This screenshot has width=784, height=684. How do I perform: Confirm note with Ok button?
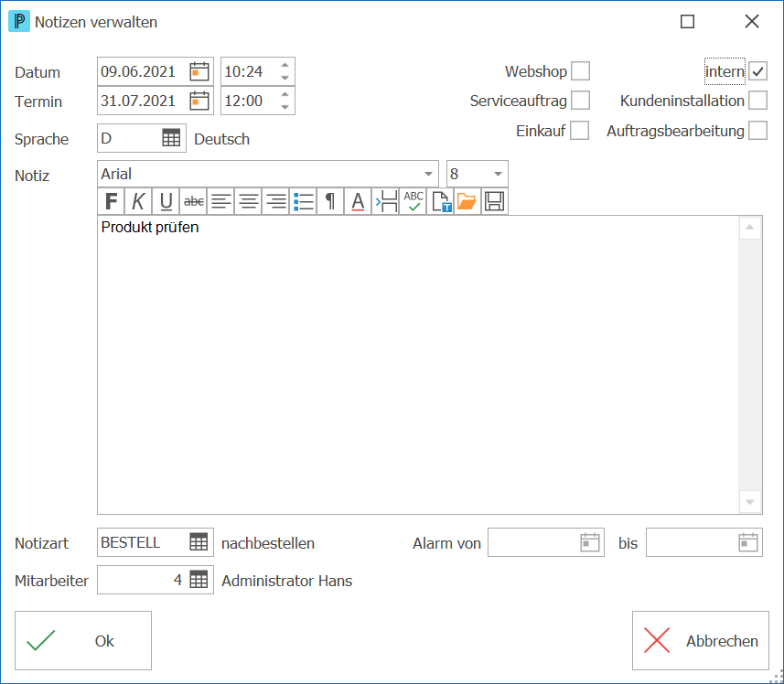tap(83, 640)
